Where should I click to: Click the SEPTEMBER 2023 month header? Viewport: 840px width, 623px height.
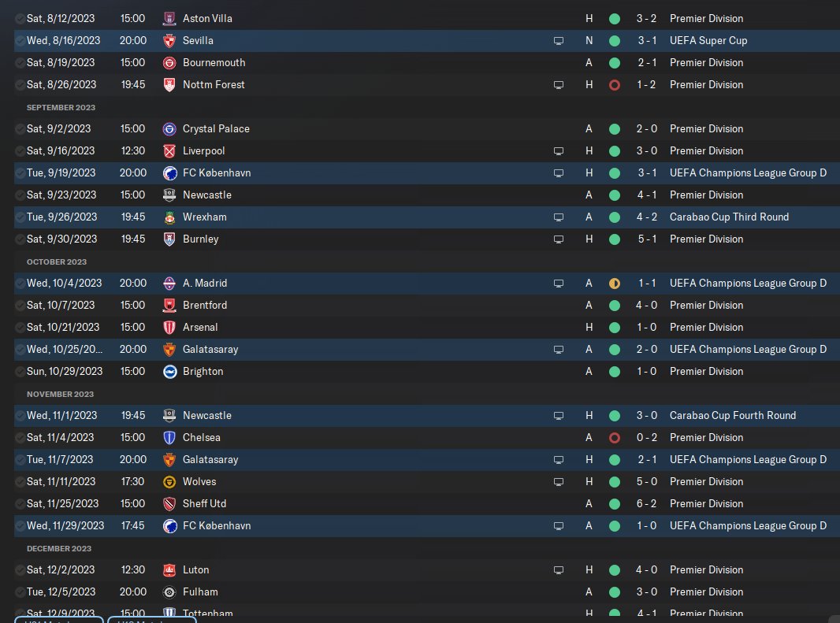[x=61, y=107]
